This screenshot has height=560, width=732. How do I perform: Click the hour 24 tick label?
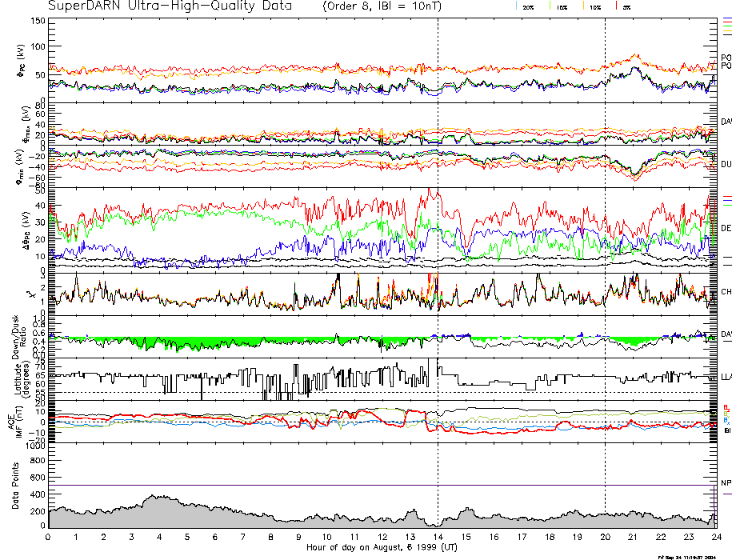click(x=715, y=538)
